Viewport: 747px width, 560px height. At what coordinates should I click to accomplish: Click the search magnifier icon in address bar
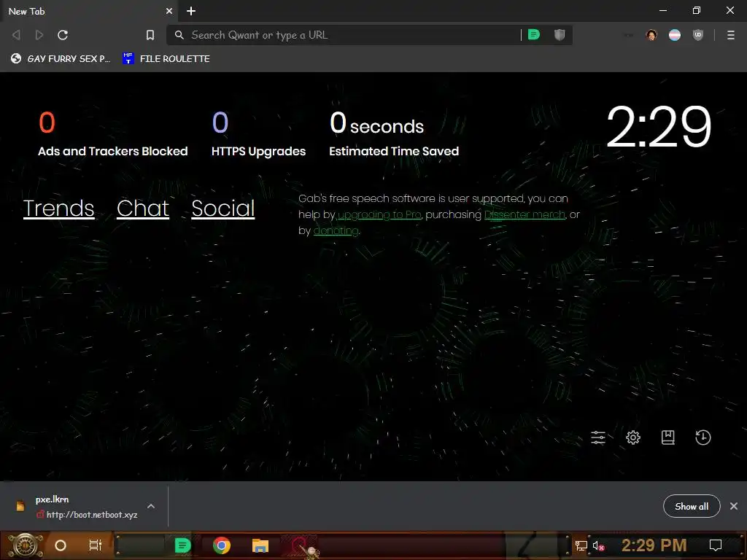pos(179,35)
